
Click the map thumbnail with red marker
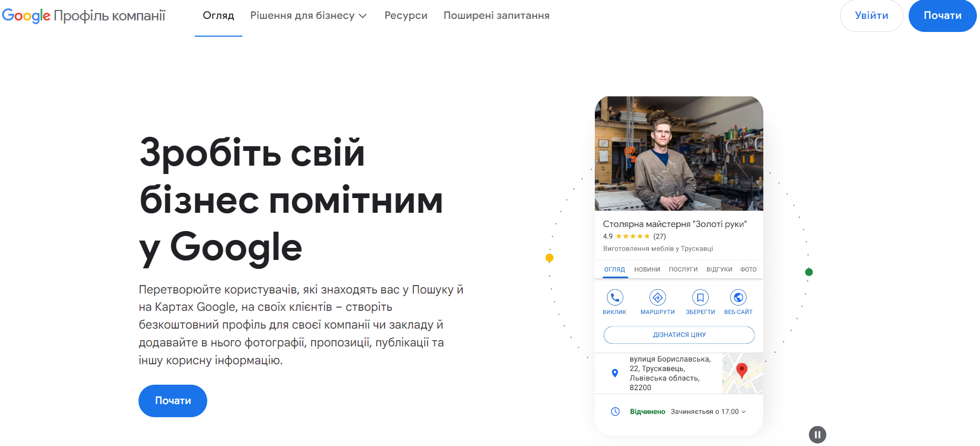[x=743, y=373]
